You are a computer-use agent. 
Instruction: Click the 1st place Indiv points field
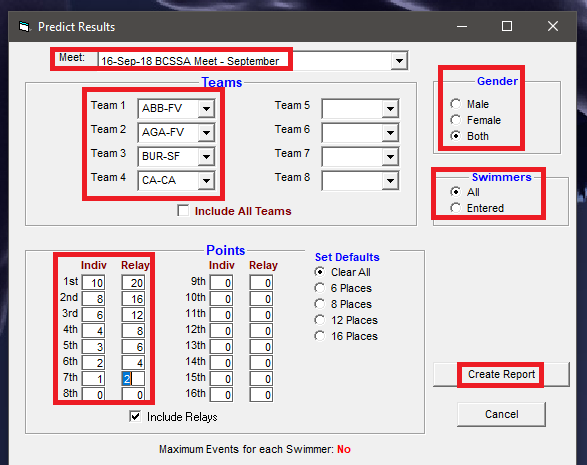point(93,283)
